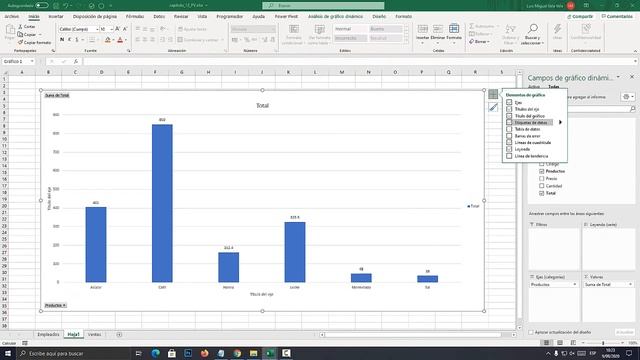The width and height of the screenshot is (640, 360).
Task: Check the Precio field
Action: 542,179
